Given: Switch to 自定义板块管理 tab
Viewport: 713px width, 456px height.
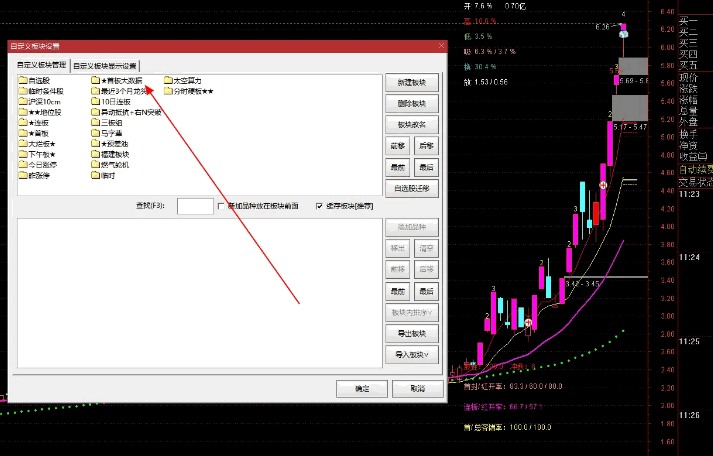Looking at the screenshot, I should tap(42, 65).
